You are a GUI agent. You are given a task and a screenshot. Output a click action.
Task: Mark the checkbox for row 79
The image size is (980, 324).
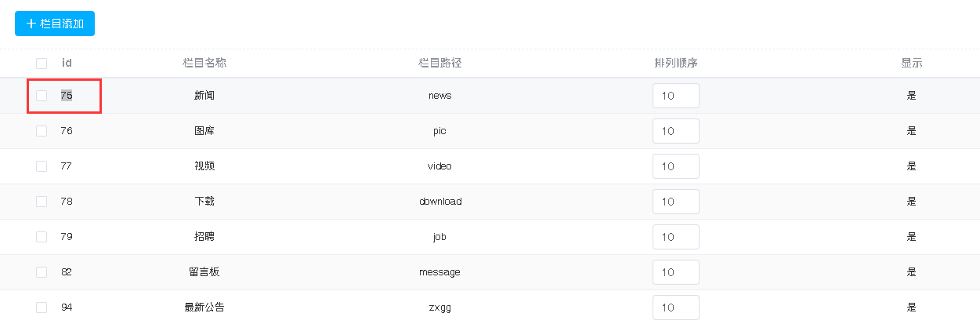click(42, 237)
